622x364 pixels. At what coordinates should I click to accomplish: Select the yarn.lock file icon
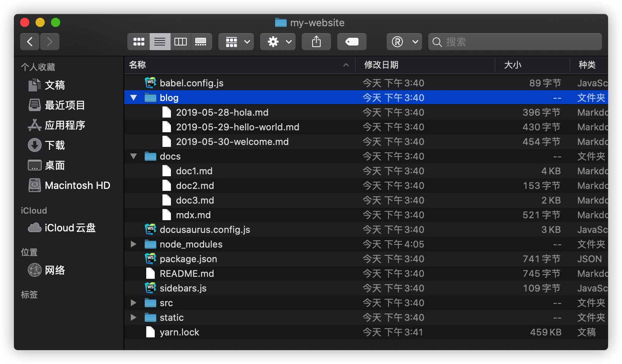coord(150,332)
